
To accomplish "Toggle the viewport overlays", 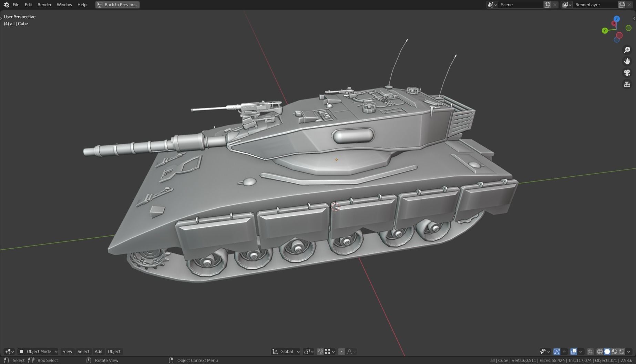I will (574, 351).
